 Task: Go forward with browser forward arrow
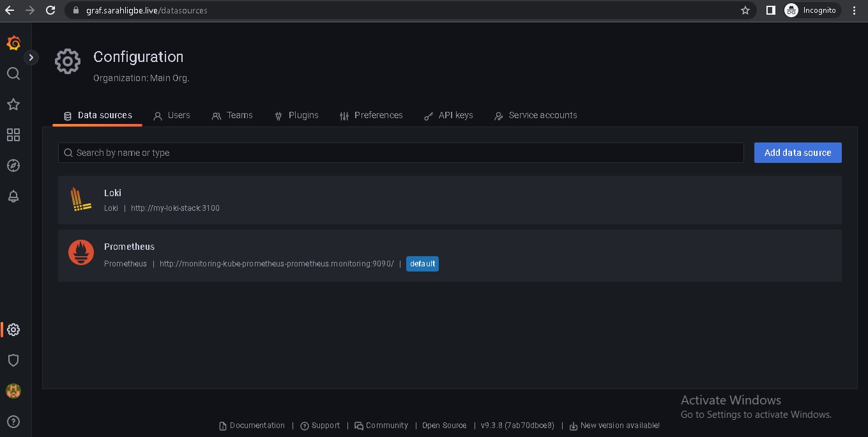pos(30,10)
